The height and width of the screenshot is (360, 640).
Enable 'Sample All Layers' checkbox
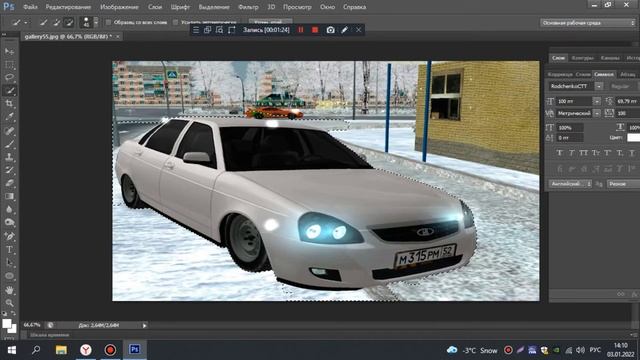(108, 22)
